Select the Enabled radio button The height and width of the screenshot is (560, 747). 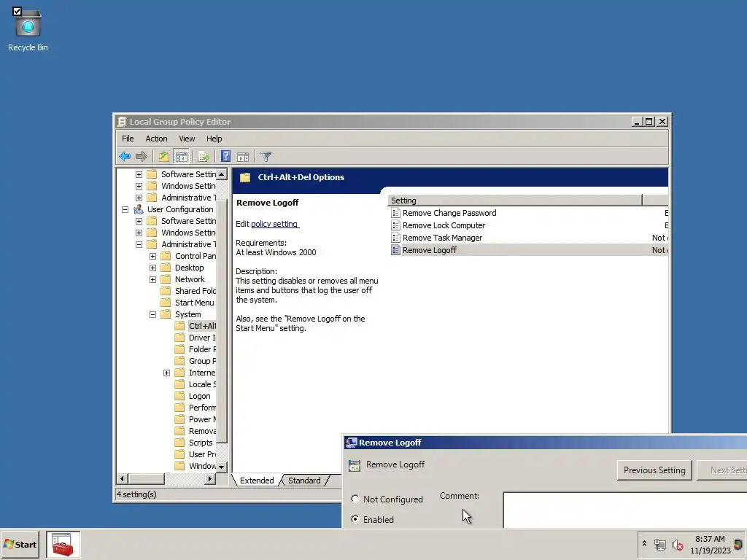tap(355, 519)
